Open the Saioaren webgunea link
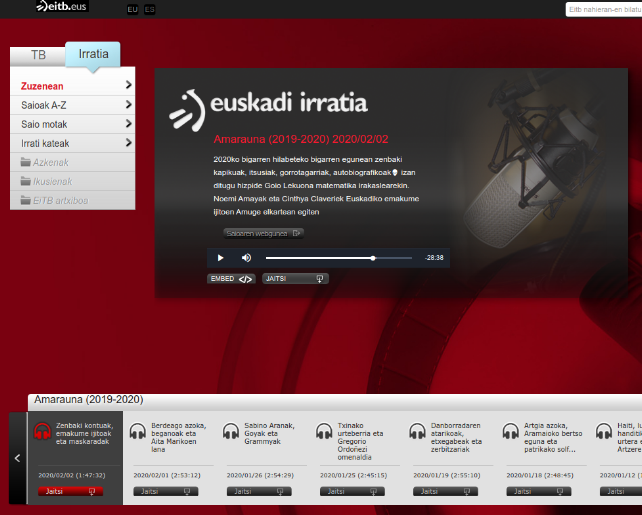642x515 pixels. (x=263, y=233)
